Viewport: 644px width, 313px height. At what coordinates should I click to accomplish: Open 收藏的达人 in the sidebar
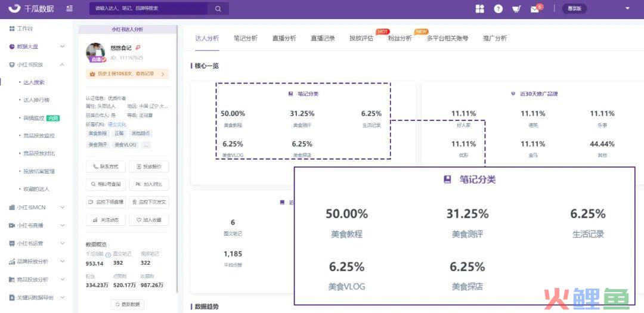pos(36,190)
